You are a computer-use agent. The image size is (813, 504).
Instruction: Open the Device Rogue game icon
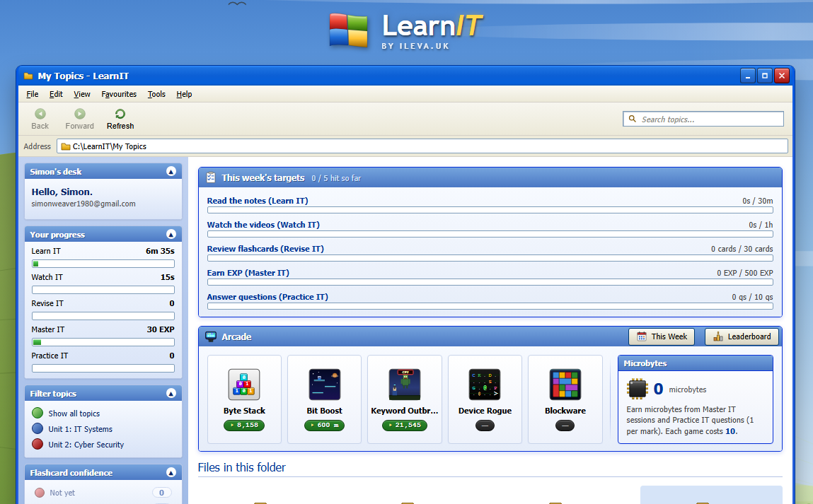pyautogui.click(x=485, y=385)
